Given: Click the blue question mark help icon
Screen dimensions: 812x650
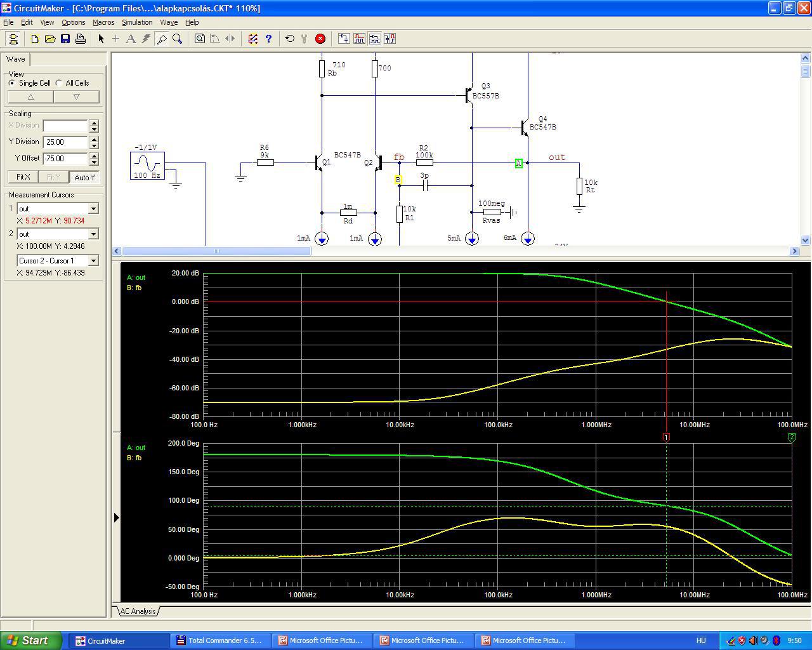Looking at the screenshot, I should tap(268, 39).
